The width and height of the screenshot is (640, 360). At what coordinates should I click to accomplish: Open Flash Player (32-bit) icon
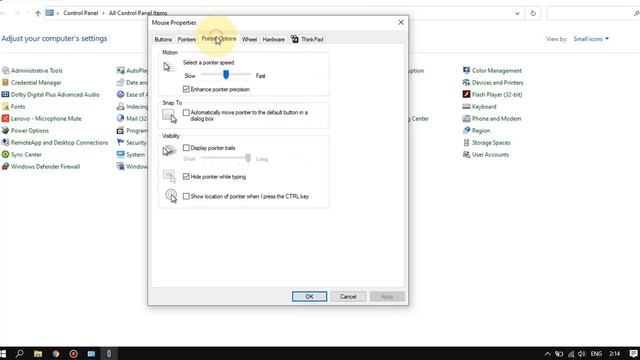[x=466, y=94]
